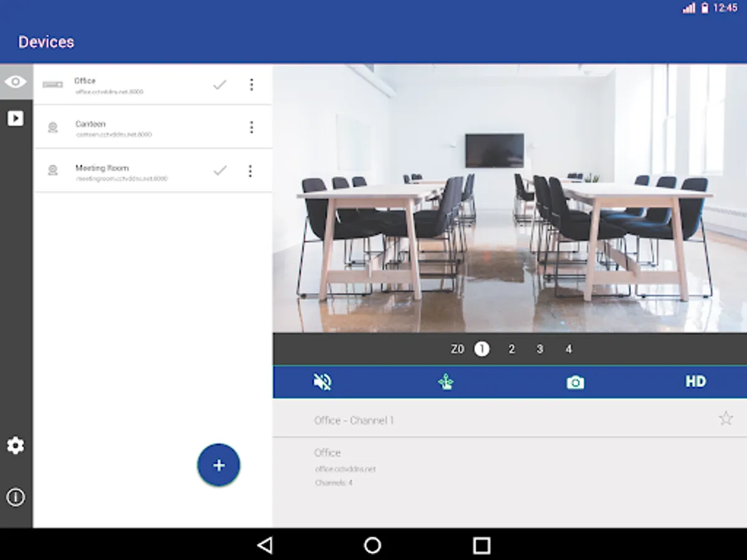The width and height of the screenshot is (747, 560).
Task: Switch to channel 3
Action: (540, 349)
